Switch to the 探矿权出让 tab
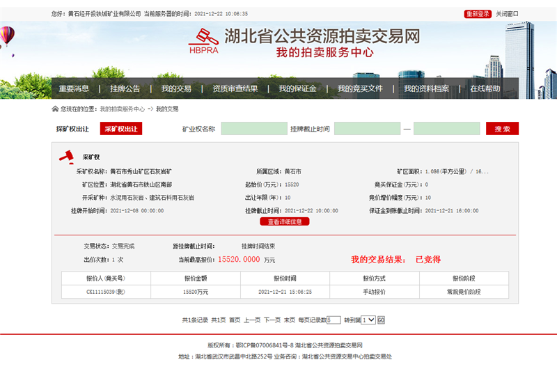The width and height of the screenshot is (557, 392). (x=72, y=129)
